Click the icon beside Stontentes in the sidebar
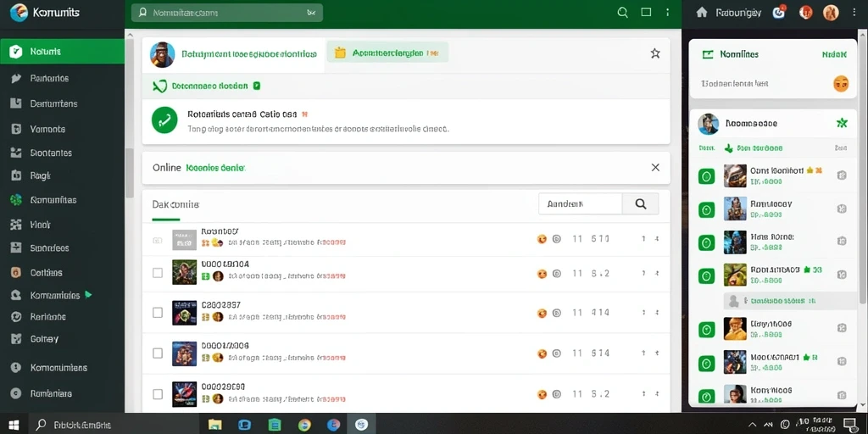 [x=16, y=153]
